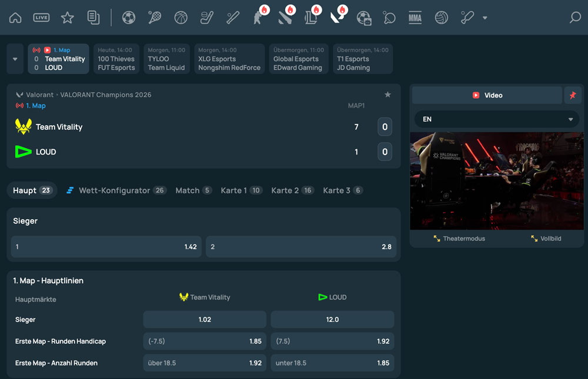
Task: Switch to the Karte 3 tab
Action: click(342, 190)
